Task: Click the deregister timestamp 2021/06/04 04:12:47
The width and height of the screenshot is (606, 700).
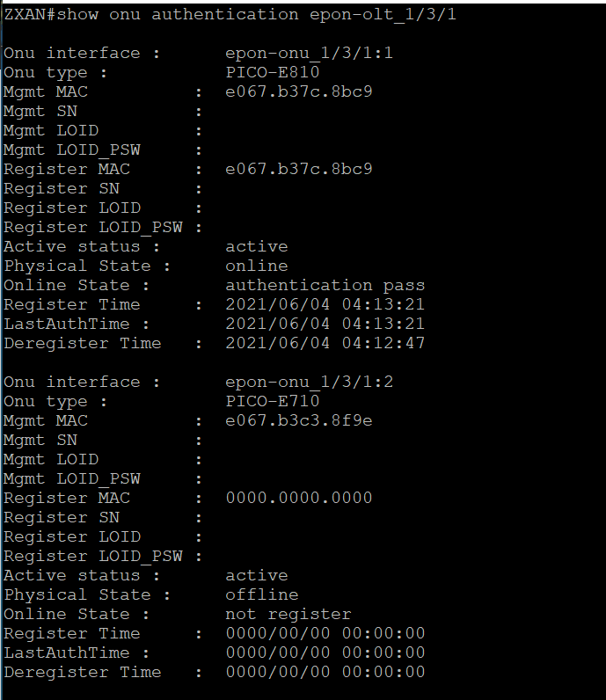Action: click(325, 343)
